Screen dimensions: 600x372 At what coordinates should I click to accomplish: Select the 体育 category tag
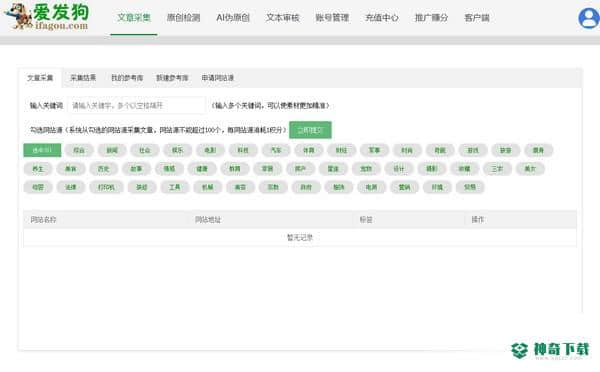click(x=309, y=150)
